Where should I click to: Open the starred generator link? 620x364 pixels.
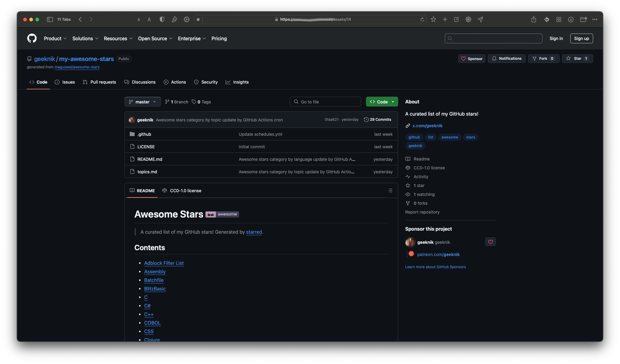(x=254, y=232)
